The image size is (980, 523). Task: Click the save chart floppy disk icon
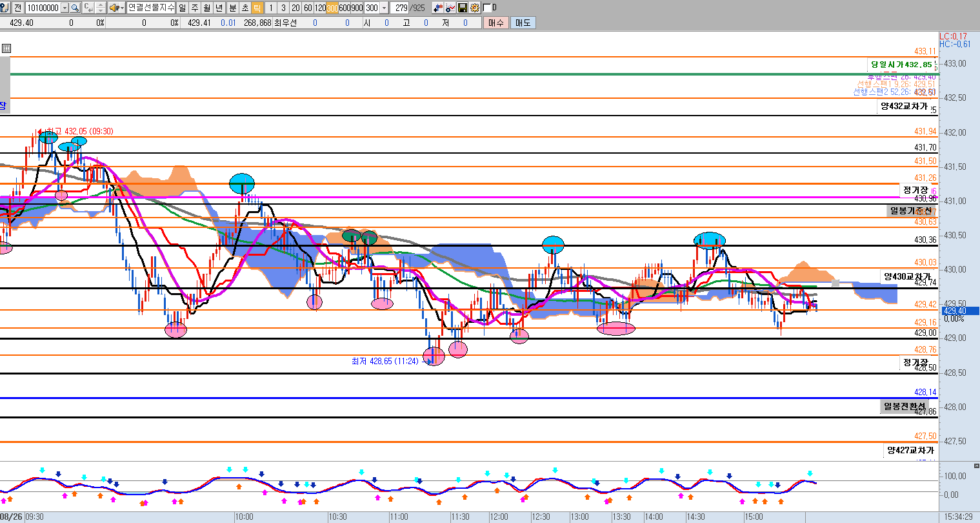(463, 8)
